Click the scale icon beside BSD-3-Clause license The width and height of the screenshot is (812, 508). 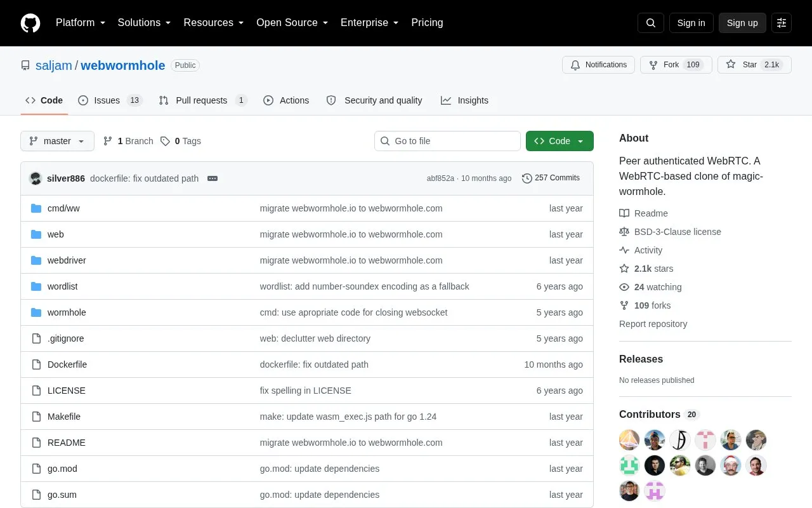[624, 232]
